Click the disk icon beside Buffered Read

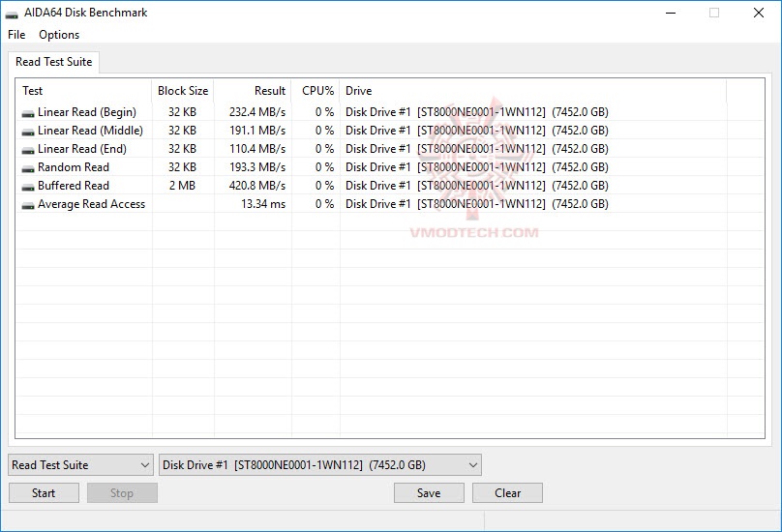point(28,187)
